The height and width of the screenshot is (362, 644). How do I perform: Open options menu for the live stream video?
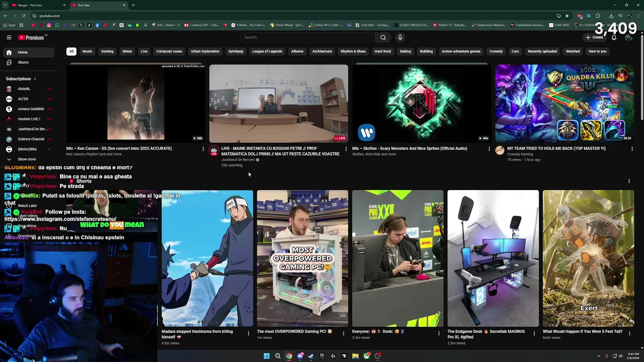[x=346, y=149]
